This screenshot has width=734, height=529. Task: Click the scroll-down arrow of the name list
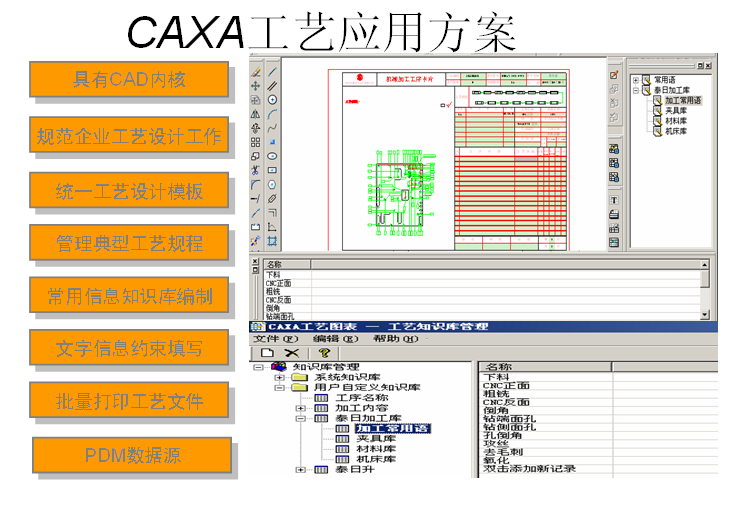[705, 315]
